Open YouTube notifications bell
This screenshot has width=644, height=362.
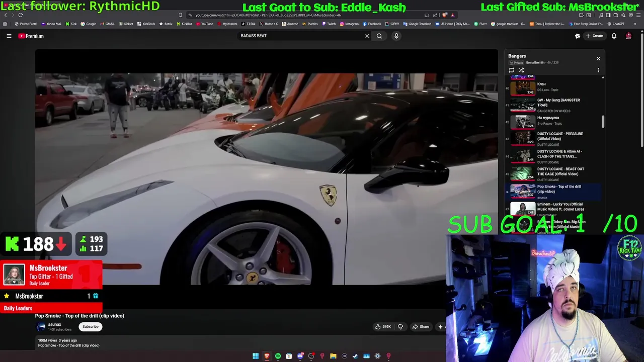pos(614,36)
